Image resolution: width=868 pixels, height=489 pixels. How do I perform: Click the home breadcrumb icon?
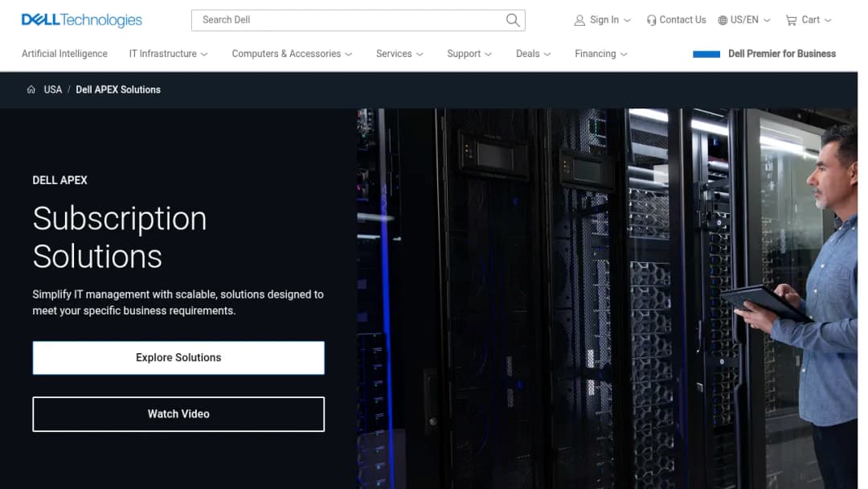(31, 89)
